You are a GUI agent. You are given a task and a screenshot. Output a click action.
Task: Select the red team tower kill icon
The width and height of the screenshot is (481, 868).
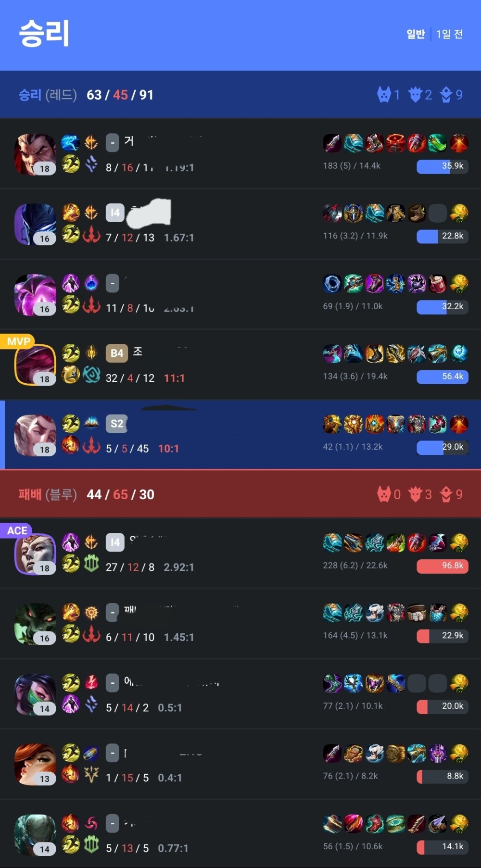[x=446, y=95]
